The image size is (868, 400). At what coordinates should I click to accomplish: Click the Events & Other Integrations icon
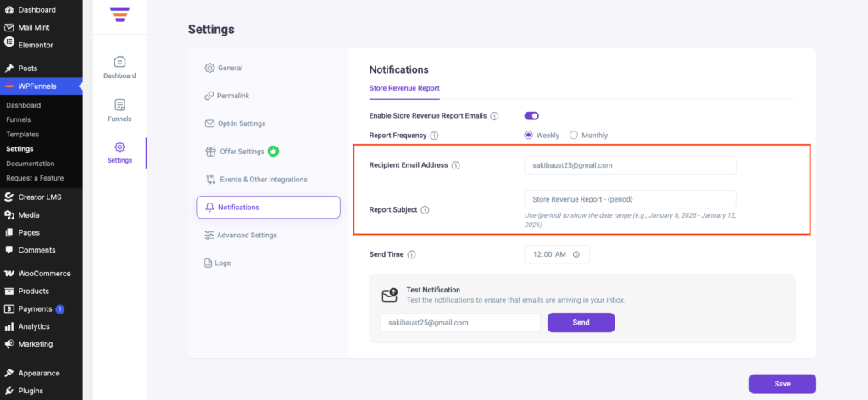coord(210,180)
